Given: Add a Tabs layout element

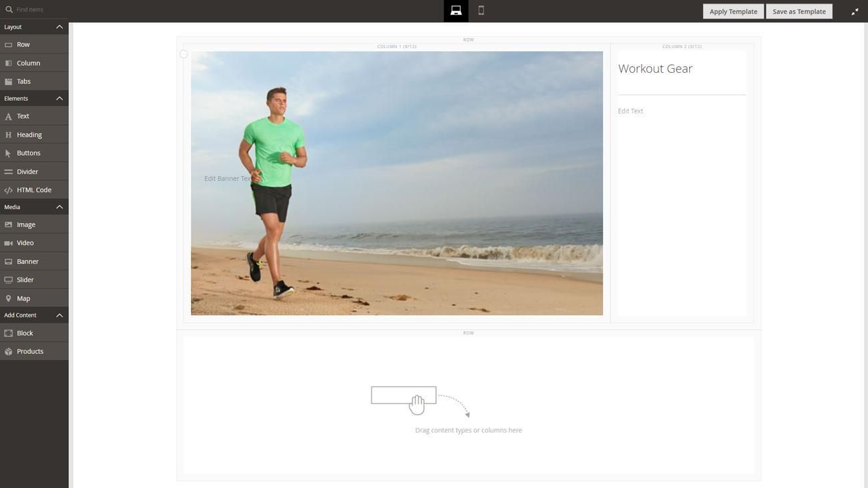Looking at the screenshot, I should (23, 81).
